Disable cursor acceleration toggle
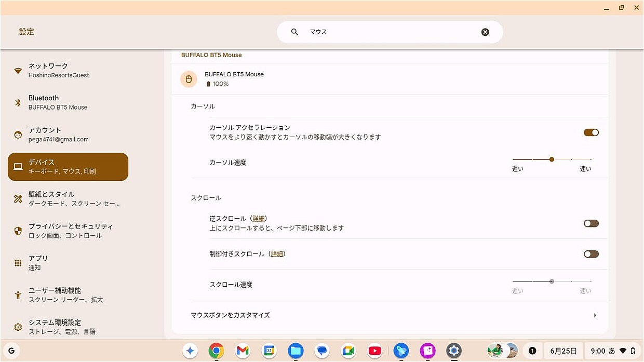The width and height of the screenshot is (644, 362). click(591, 132)
